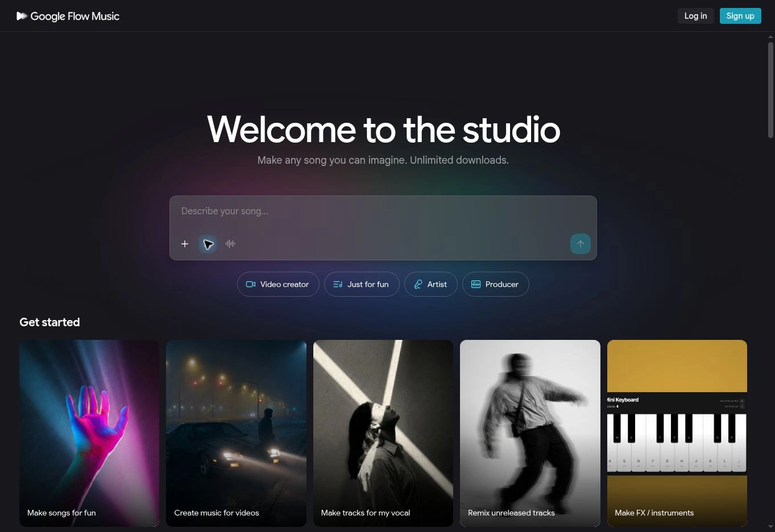Viewport: 775px width, 532px height.
Task: Open the Remix unreleased tracks card
Action: coord(530,433)
